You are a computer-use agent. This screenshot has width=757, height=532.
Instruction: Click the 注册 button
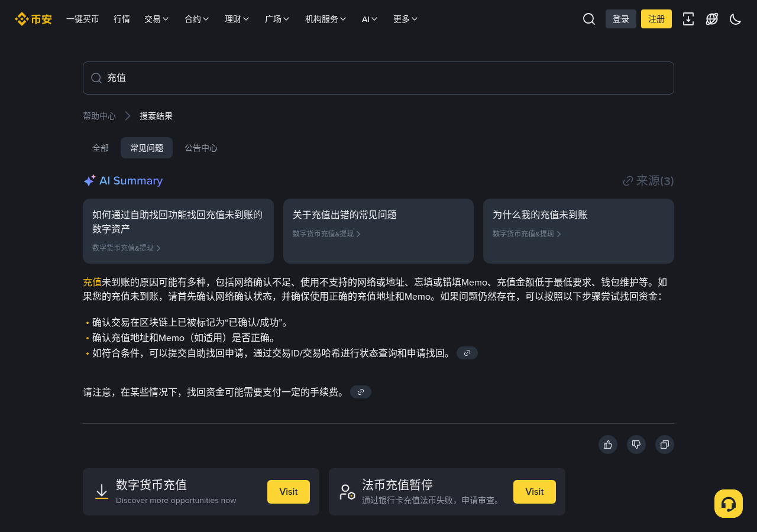656,19
